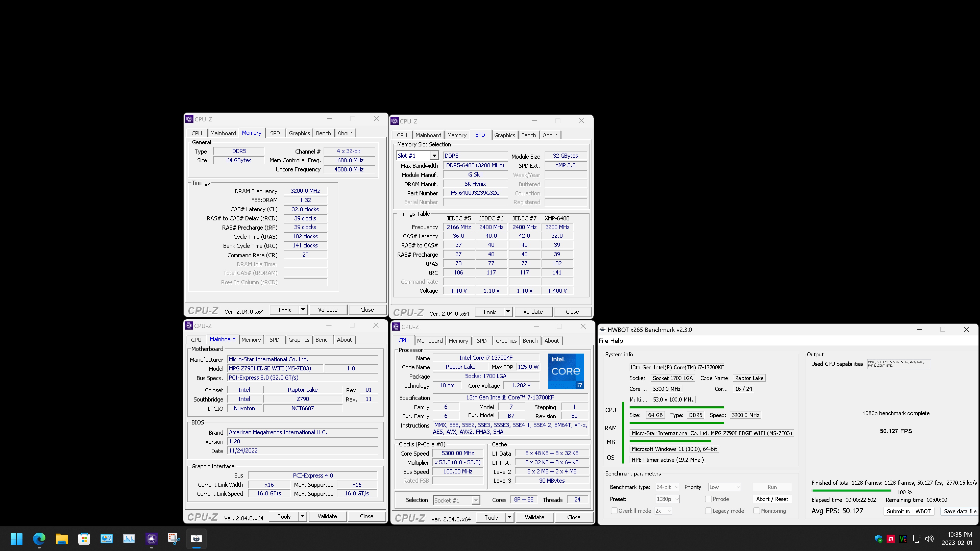Open Control Panel icon in taskbar

(106, 539)
